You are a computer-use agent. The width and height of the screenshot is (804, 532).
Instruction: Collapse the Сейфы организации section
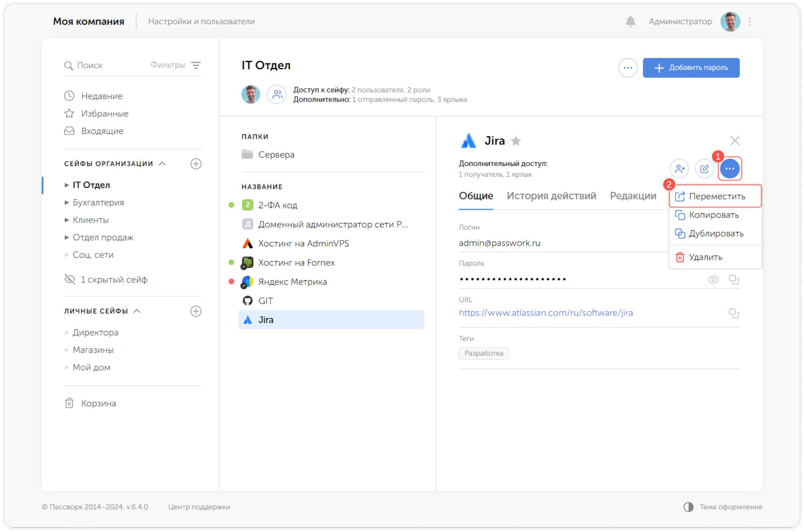point(162,164)
